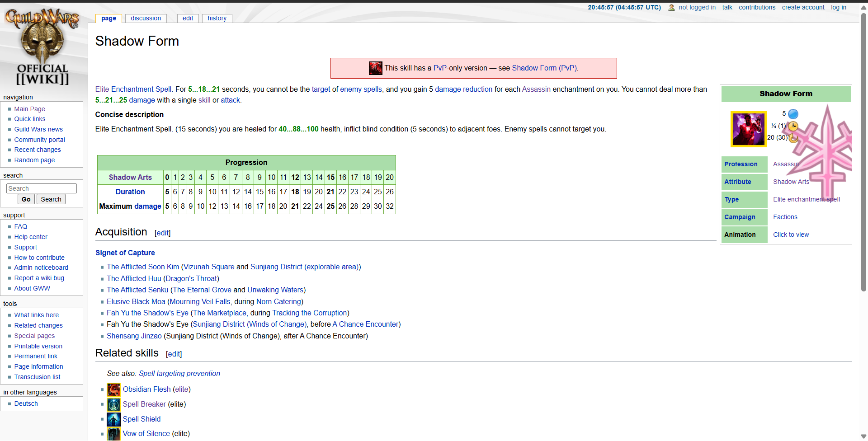The height and width of the screenshot is (441, 868).
Task: Click the Go button
Action: click(x=26, y=199)
